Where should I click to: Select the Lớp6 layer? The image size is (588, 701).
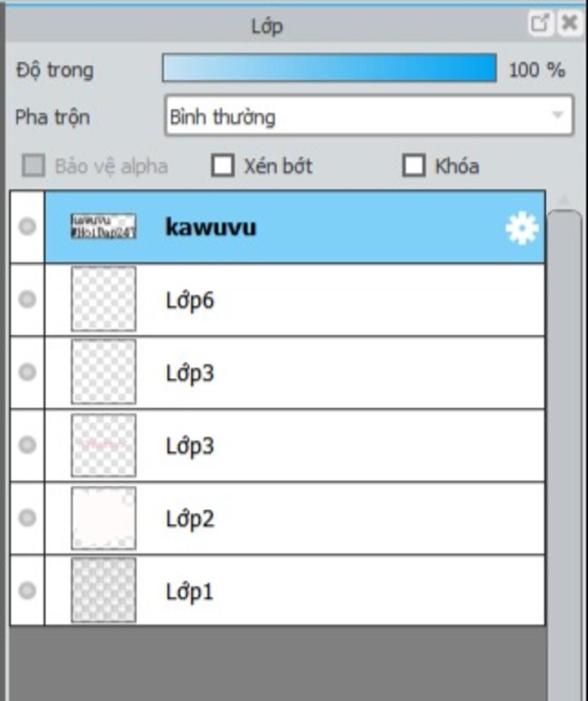pos(295,300)
